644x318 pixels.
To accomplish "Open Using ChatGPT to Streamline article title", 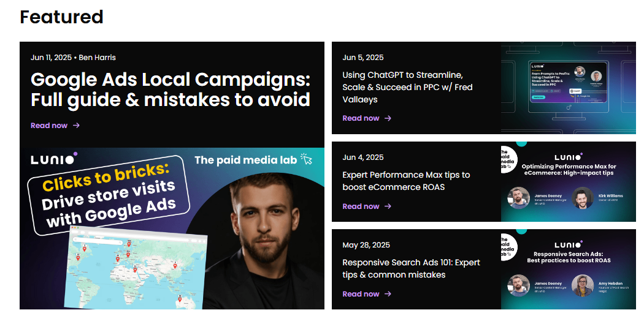I will click(407, 87).
